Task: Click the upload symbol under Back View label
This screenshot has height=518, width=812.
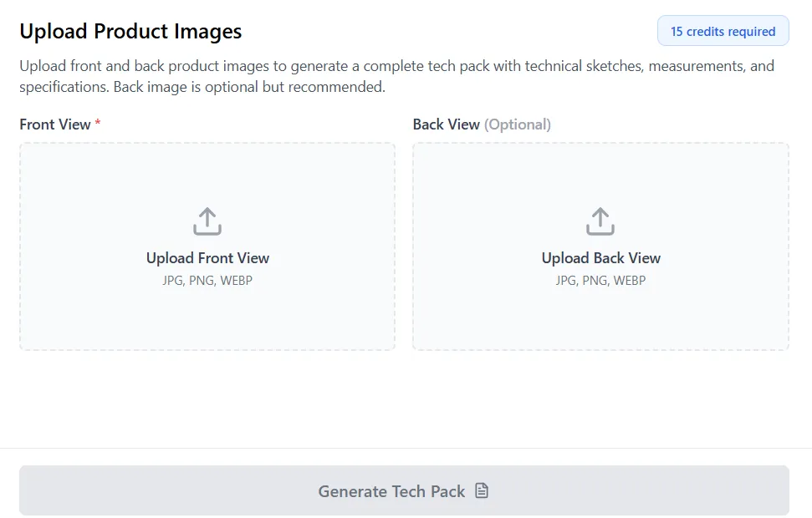Action: [x=600, y=221]
